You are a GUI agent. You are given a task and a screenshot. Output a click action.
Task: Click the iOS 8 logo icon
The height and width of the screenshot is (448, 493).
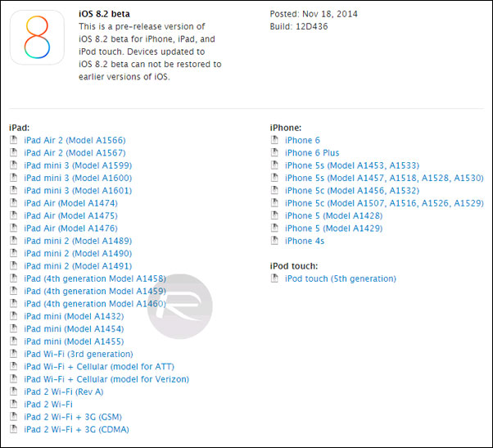pyautogui.click(x=37, y=38)
